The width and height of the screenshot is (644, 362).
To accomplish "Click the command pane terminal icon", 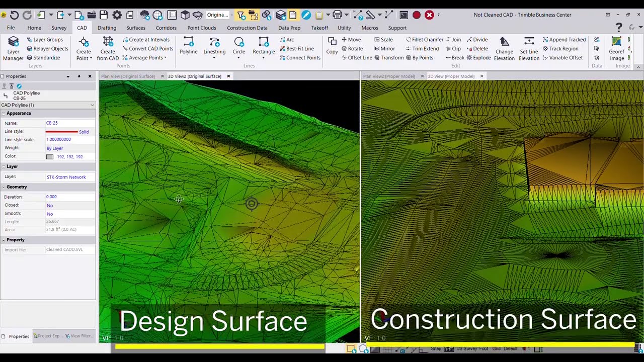I will pyautogui.click(x=404, y=15).
